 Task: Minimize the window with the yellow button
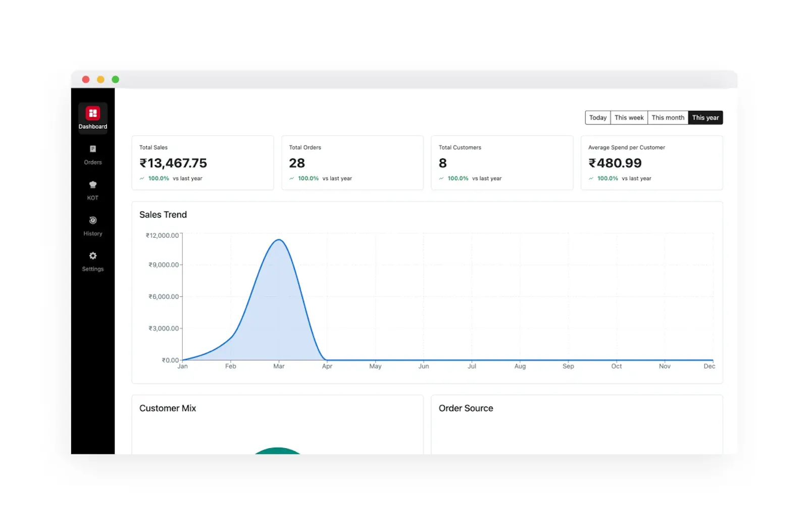coord(100,80)
